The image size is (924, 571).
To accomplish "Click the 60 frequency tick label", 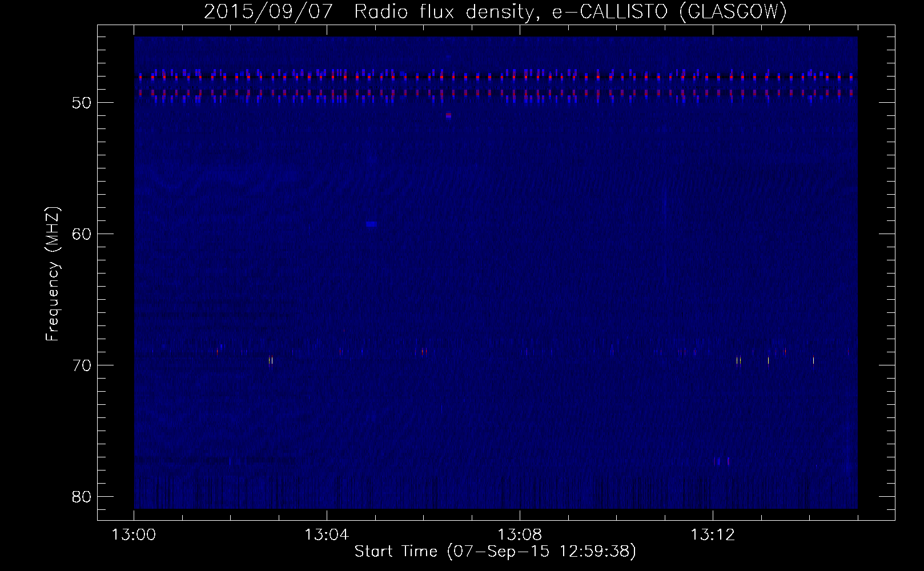I will tap(82, 234).
